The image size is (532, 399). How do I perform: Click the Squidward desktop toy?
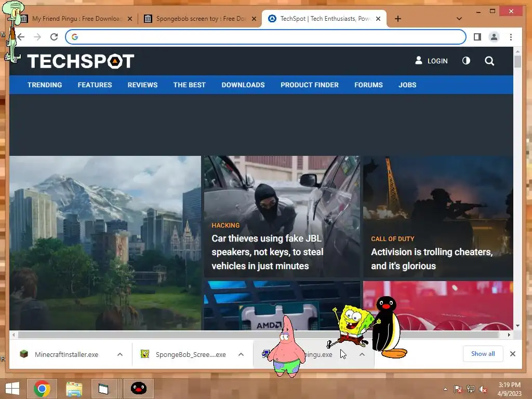[x=12, y=32]
